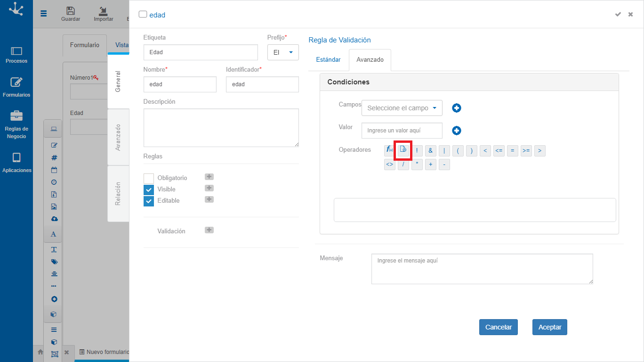Insert the minus (-) operator

tap(444, 165)
